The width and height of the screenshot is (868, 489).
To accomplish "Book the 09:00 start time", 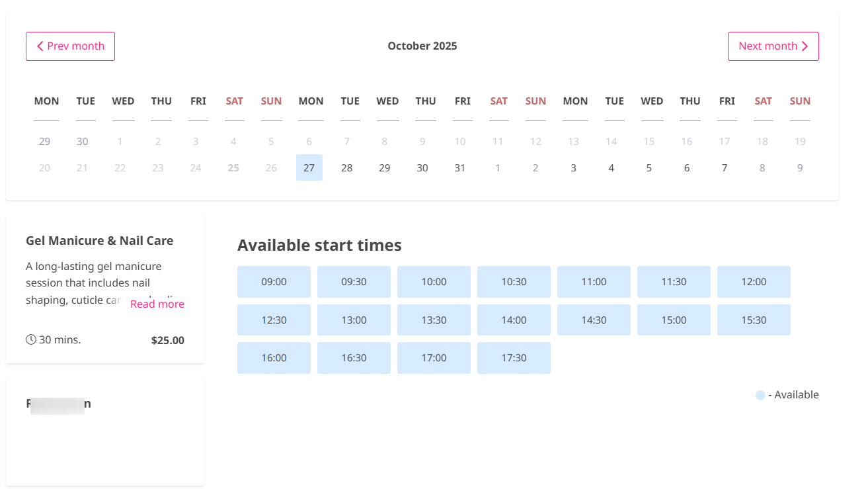I will click(274, 281).
